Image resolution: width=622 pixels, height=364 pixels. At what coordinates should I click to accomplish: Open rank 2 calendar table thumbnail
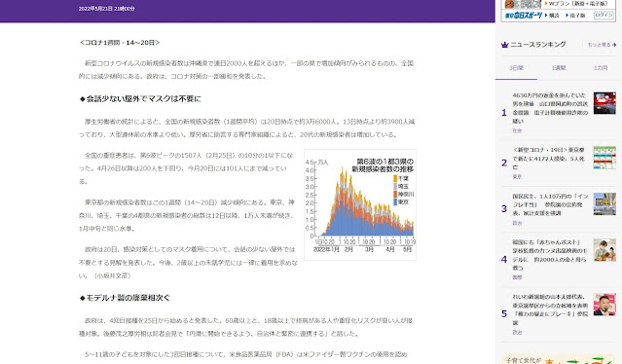pyautogui.click(x=604, y=158)
